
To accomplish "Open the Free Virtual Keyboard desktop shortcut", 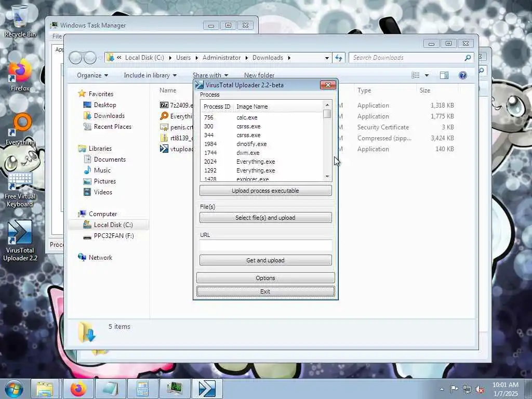I will 20,189.
